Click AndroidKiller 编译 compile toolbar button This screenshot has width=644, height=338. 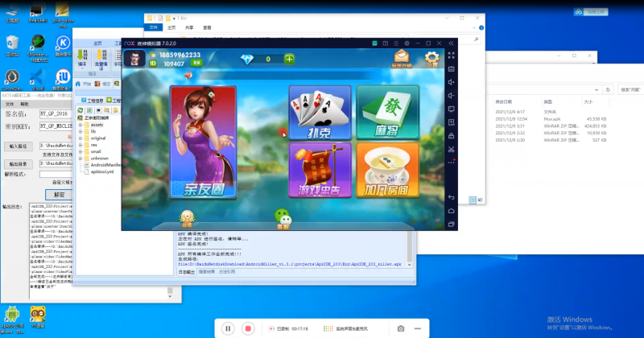tap(82, 58)
